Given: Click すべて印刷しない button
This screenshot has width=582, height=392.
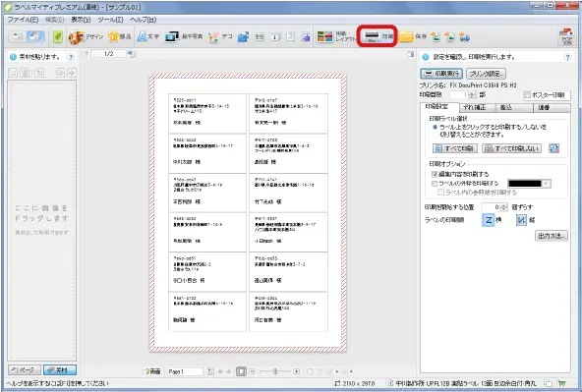Looking at the screenshot, I should pos(512,148).
